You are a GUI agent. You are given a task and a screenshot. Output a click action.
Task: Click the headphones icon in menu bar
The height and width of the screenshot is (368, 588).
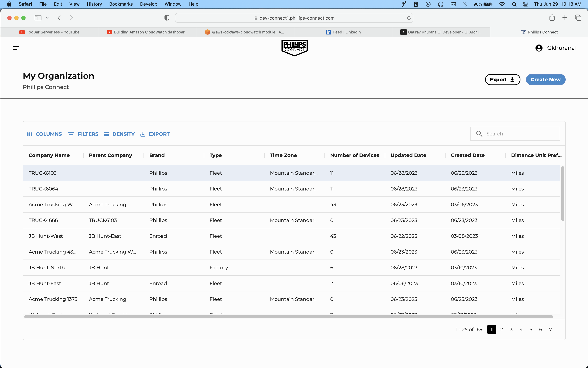click(x=440, y=4)
